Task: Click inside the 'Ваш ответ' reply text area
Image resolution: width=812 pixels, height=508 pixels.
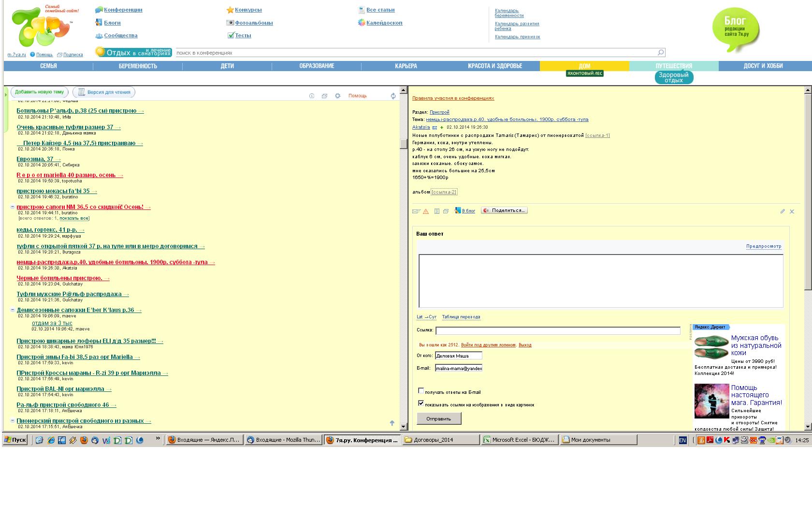Action: [x=600, y=281]
